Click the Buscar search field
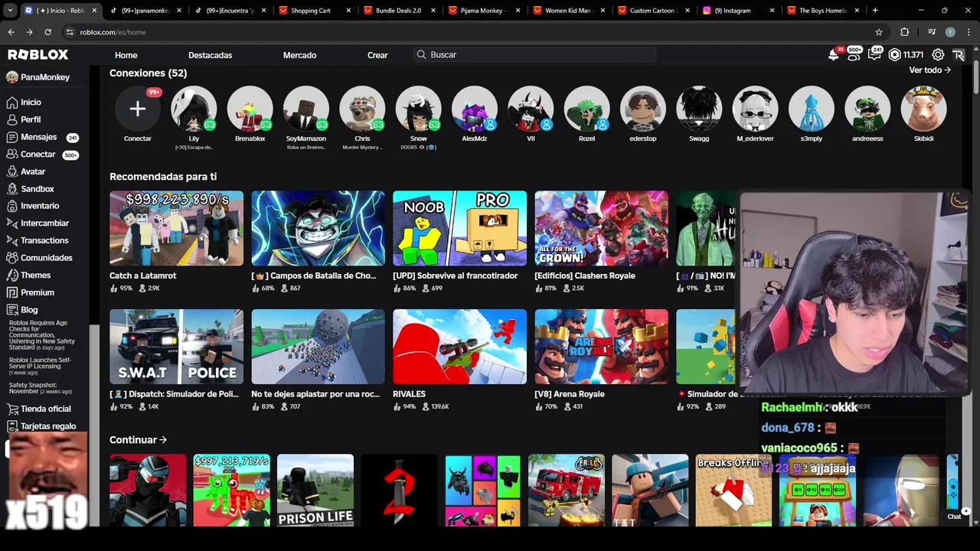 [534, 55]
